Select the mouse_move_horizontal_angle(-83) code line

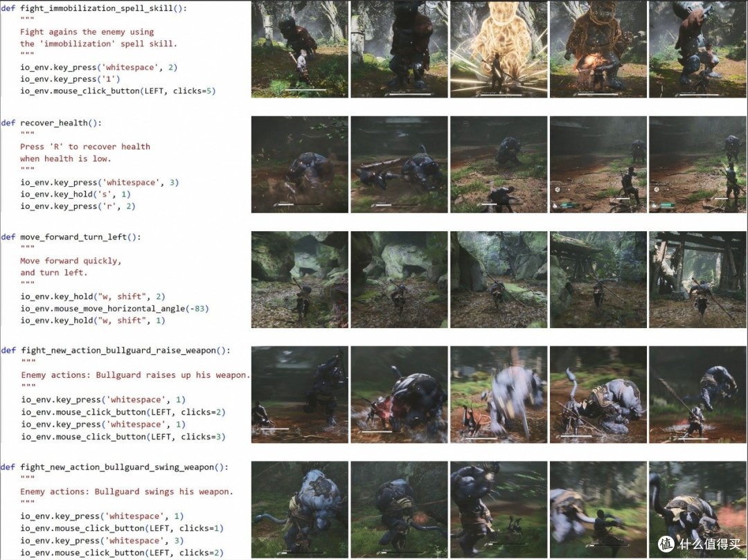coord(114,308)
